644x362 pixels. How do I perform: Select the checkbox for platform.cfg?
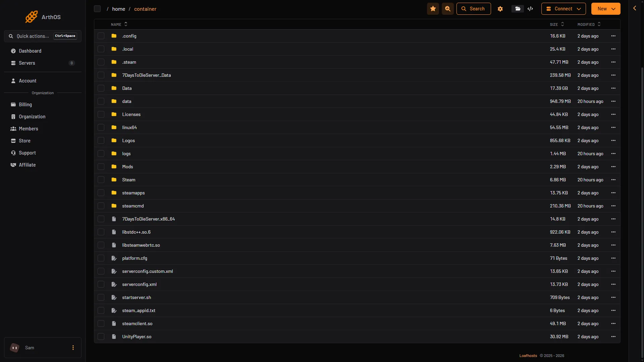[101, 258]
